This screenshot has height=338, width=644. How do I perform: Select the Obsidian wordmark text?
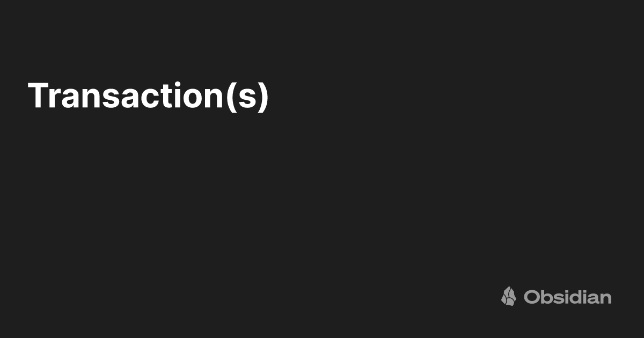[x=568, y=297]
